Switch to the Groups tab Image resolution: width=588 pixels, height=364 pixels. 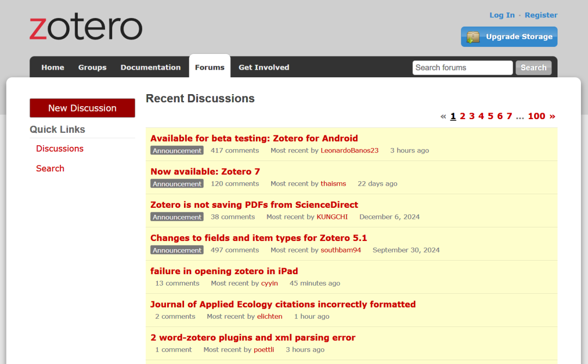[92, 67]
